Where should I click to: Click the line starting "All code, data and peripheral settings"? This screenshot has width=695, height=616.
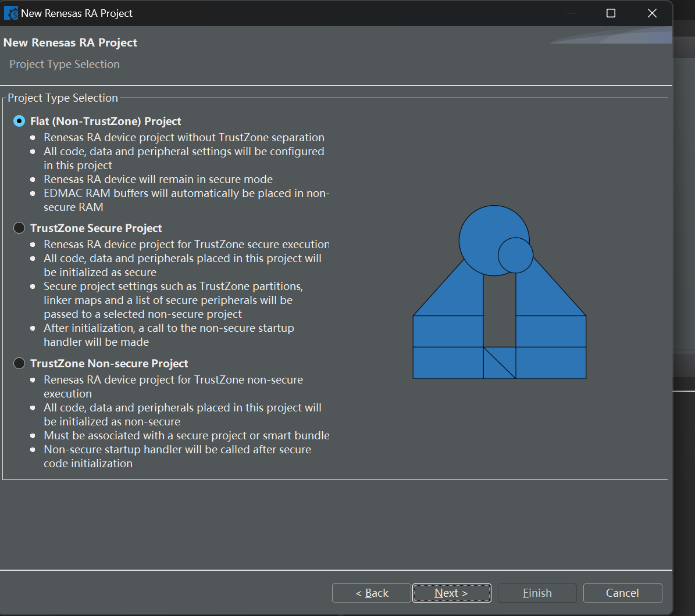(x=184, y=152)
